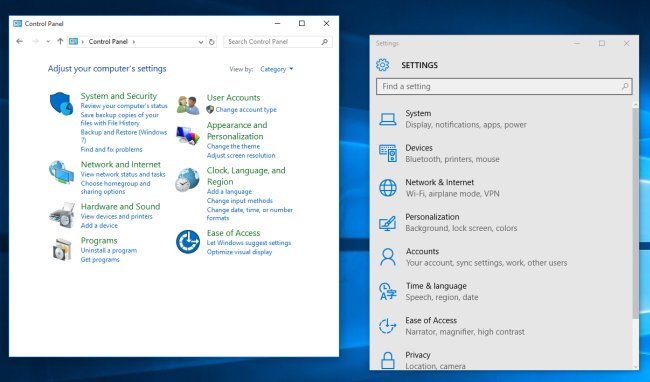Open recent locations dropdown arrow
650x382 pixels.
[48, 41]
